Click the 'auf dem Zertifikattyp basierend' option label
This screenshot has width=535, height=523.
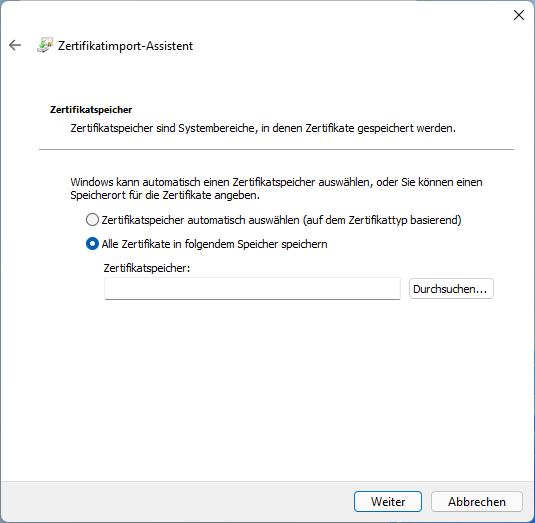(382, 220)
